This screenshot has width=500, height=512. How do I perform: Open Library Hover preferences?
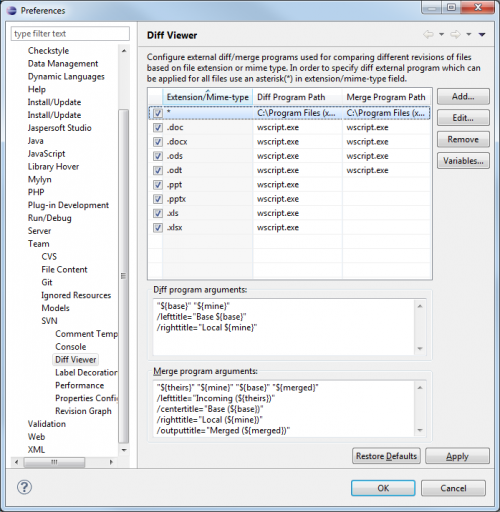click(53, 167)
